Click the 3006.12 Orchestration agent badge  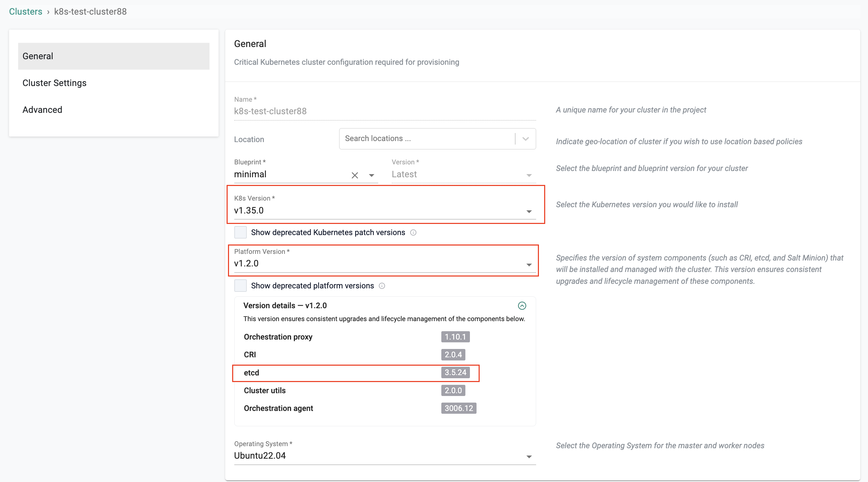tap(458, 408)
